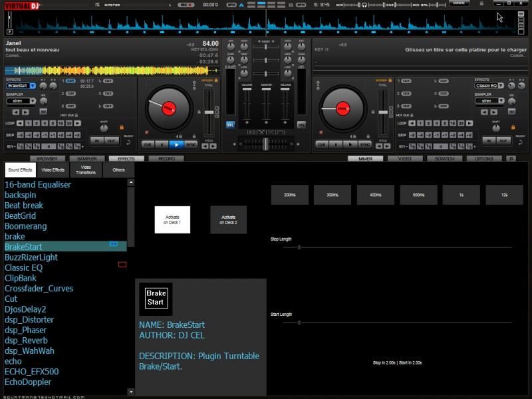532x399 pixels.
Task: Click the SYNC button on the left deck
Action: point(191,144)
